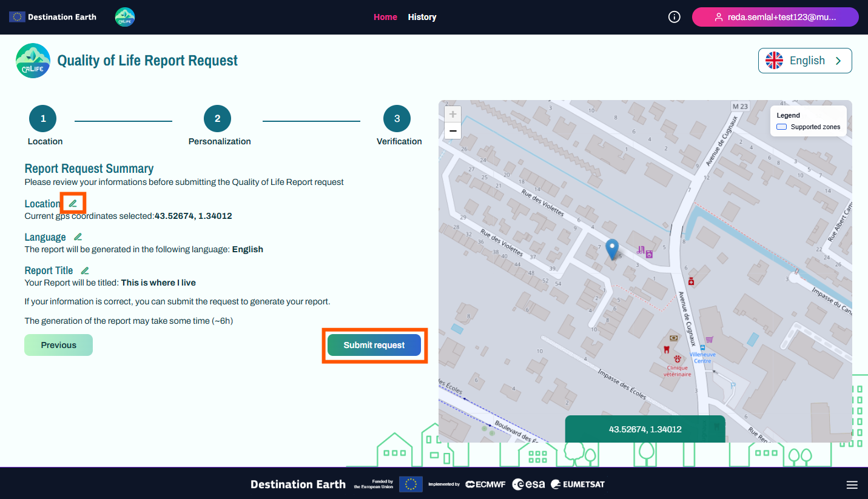Click the edit pencil beside Report Title
Image resolution: width=868 pixels, height=499 pixels.
click(x=85, y=270)
